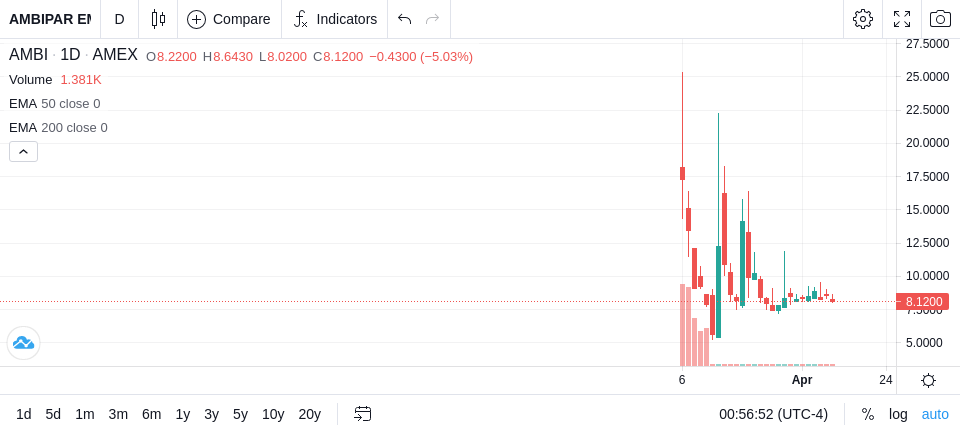The height and width of the screenshot is (433, 960).
Task: Open chart settings gear
Action: pos(862,19)
